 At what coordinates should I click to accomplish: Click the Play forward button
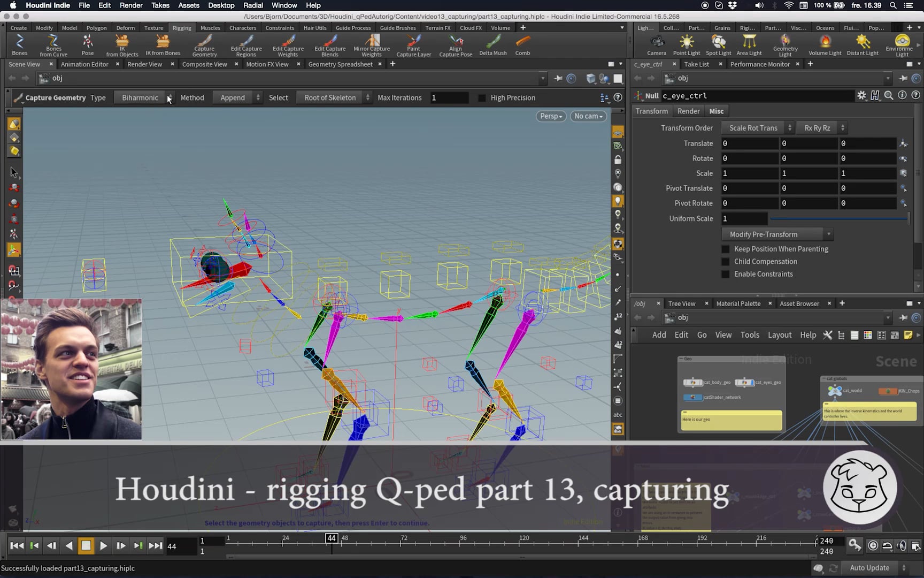coord(103,546)
